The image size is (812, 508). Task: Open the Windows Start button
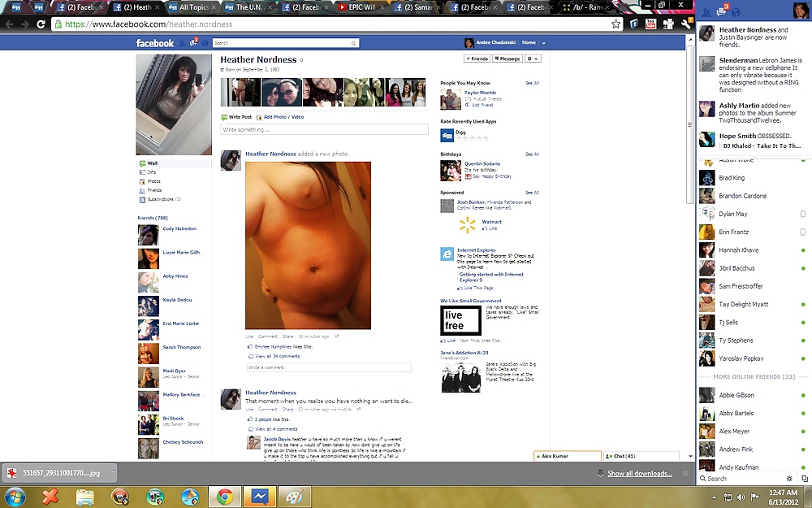point(15,497)
